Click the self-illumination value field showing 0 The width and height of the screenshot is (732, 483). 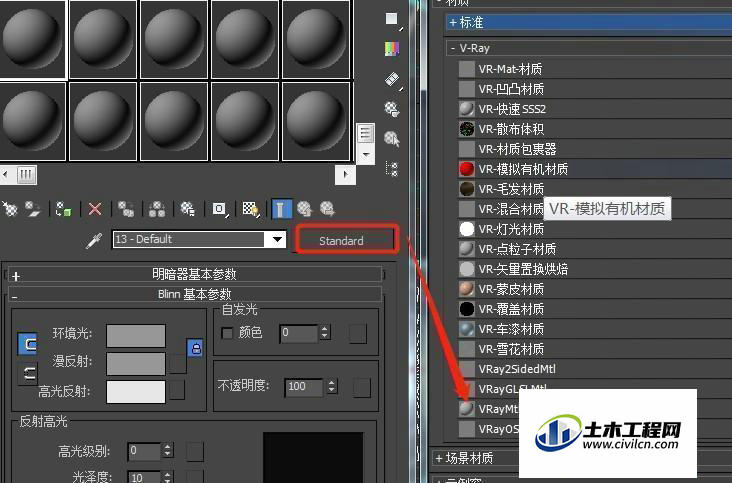[x=299, y=333]
